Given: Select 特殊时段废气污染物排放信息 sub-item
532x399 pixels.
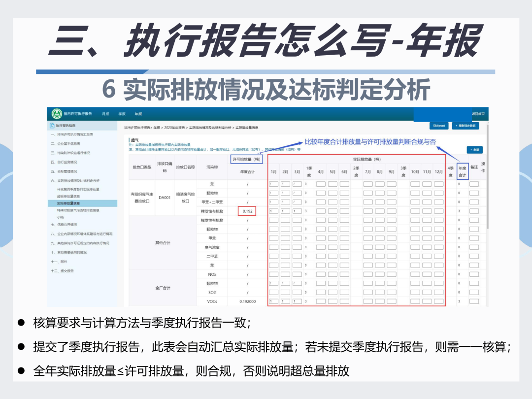Looking at the screenshot, I should (78, 210).
